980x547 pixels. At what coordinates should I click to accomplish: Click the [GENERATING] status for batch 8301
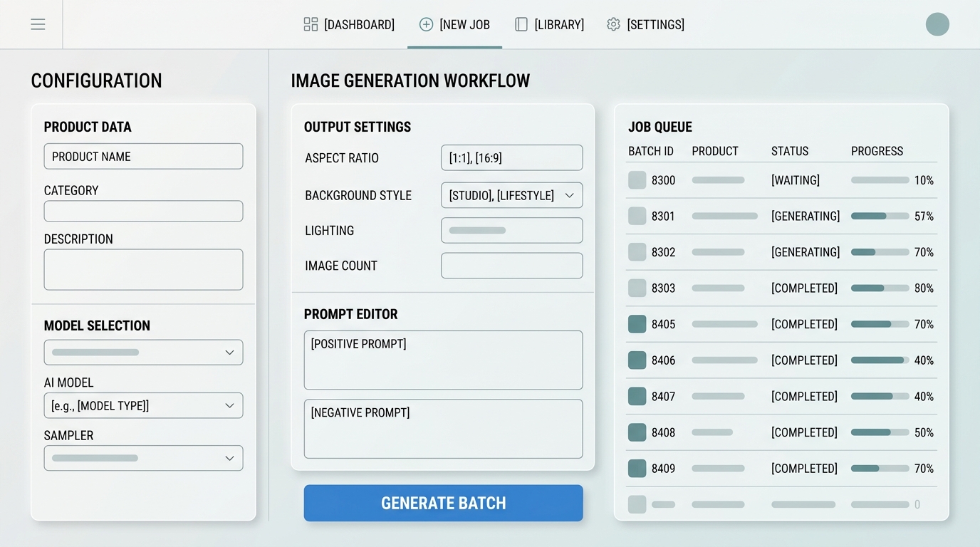tap(806, 216)
